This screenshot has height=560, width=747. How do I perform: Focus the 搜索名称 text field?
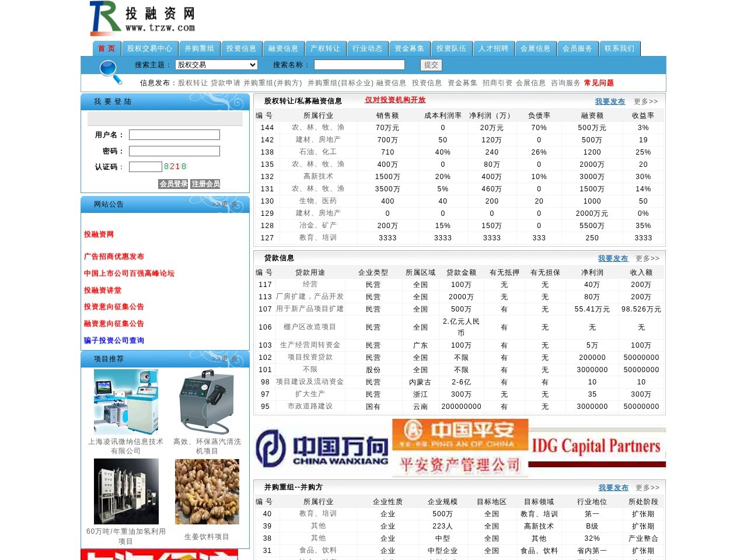tap(359, 65)
